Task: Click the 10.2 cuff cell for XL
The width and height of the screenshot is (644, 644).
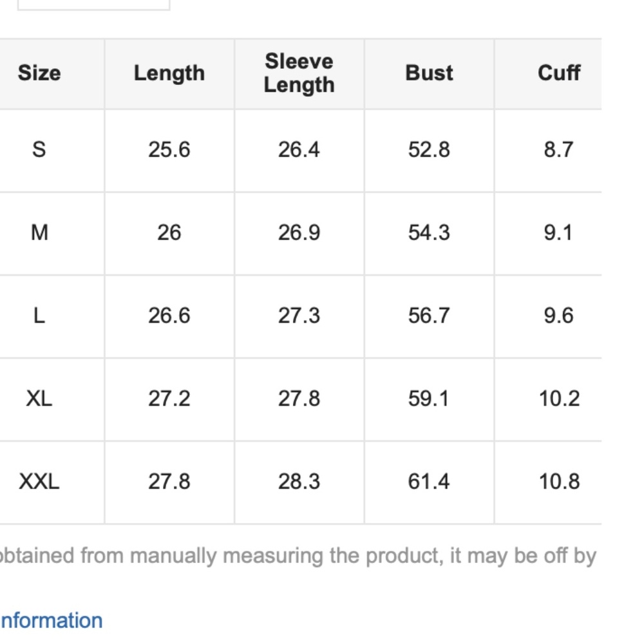Action: point(558,399)
